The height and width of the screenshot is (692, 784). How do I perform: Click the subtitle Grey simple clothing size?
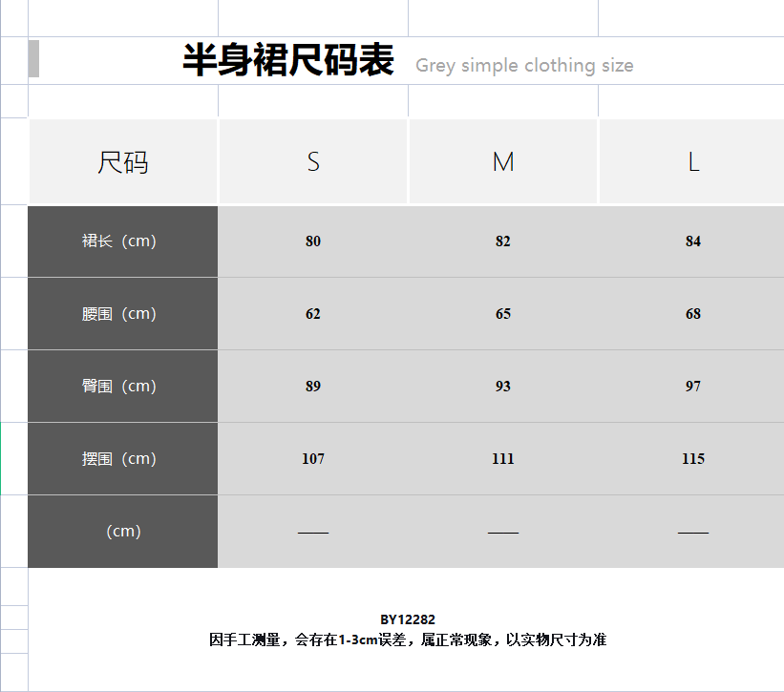pos(524,66)
